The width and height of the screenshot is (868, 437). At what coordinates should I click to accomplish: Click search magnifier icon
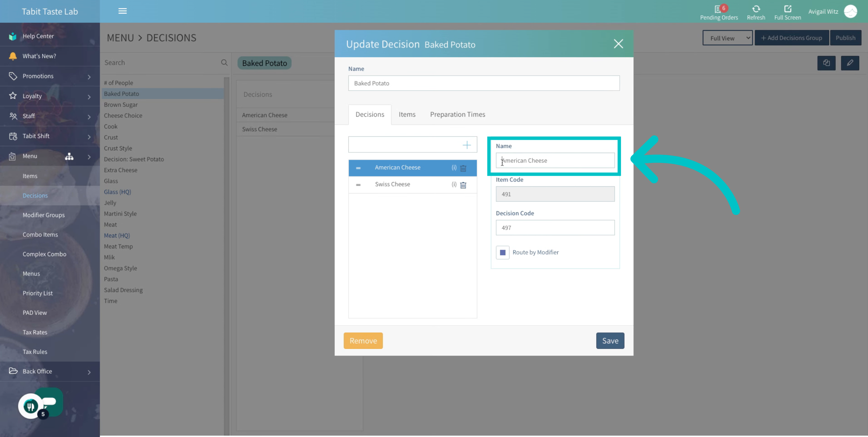pos(224,63)
